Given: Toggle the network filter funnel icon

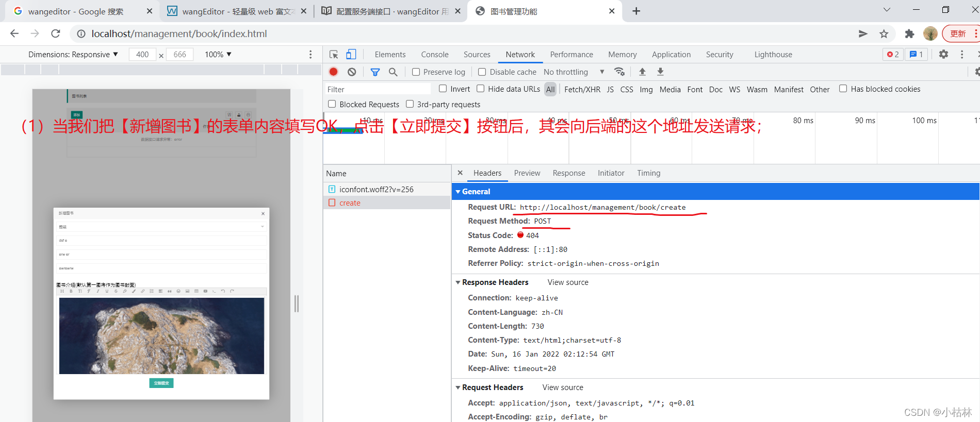Looking at the screenshot, I should (x=375, y=72).
